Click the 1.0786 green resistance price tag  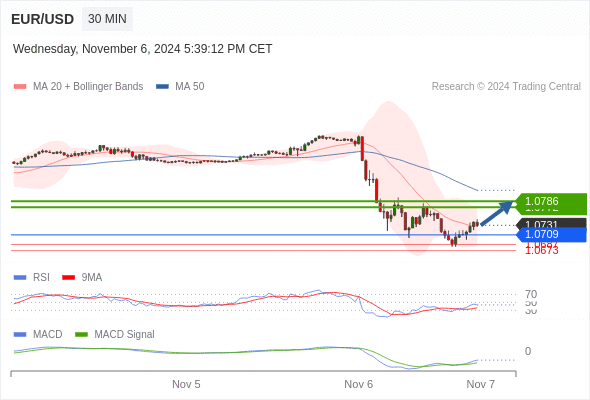[x=551, y=201]
